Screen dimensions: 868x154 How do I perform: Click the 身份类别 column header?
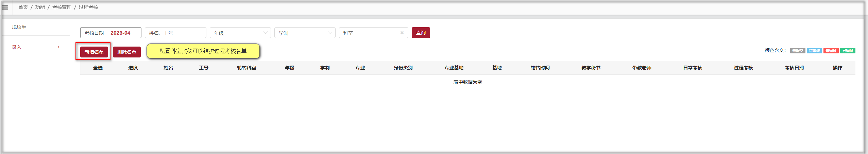pos(403,68)
